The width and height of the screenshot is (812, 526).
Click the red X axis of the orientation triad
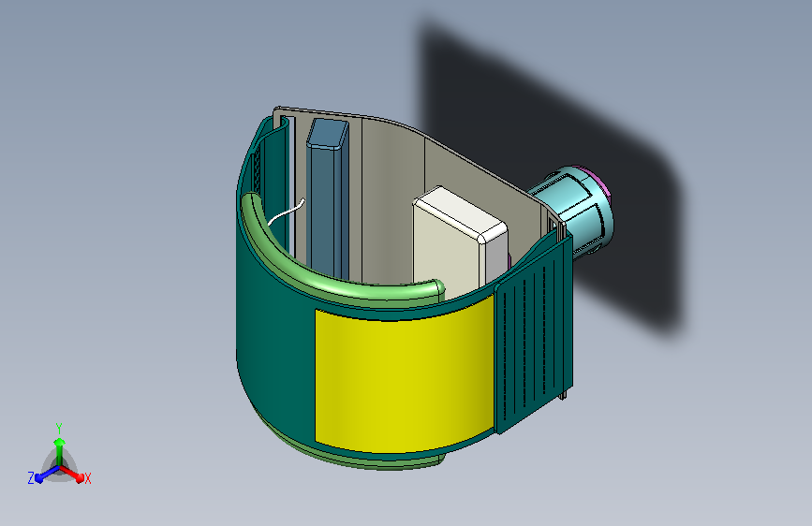pyautogui.click(x=72, y=474)
